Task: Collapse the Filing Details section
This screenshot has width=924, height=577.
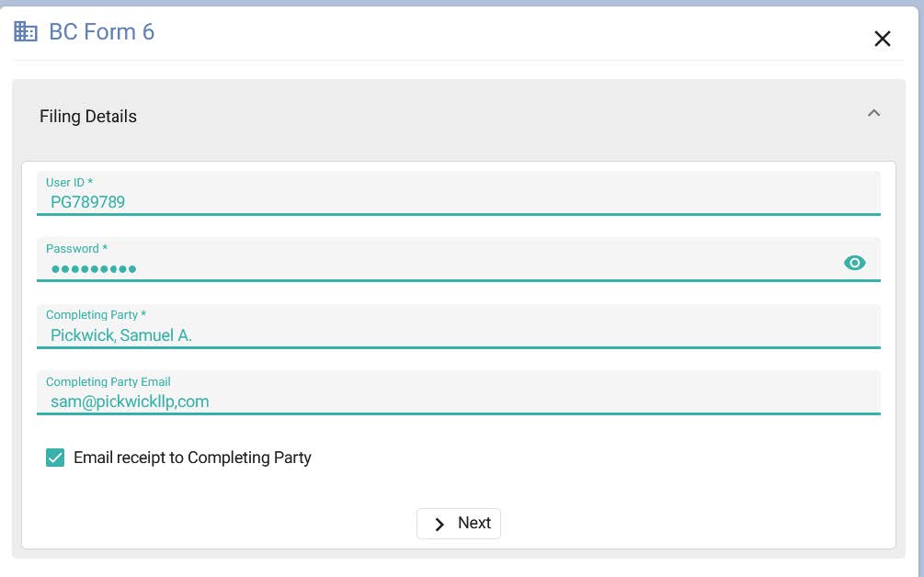Action: pyautogui.click(x=873, y=114)
